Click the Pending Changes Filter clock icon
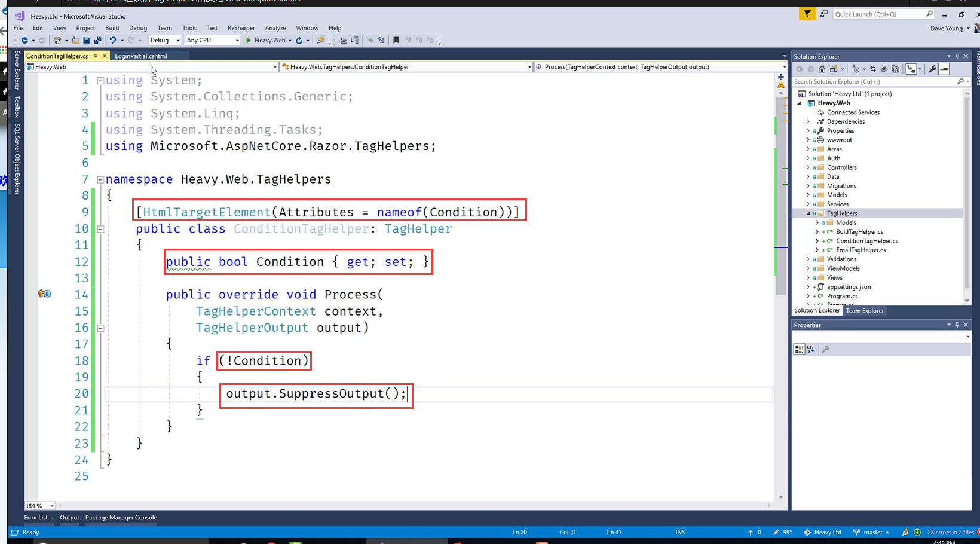 (x=856, y=69)
